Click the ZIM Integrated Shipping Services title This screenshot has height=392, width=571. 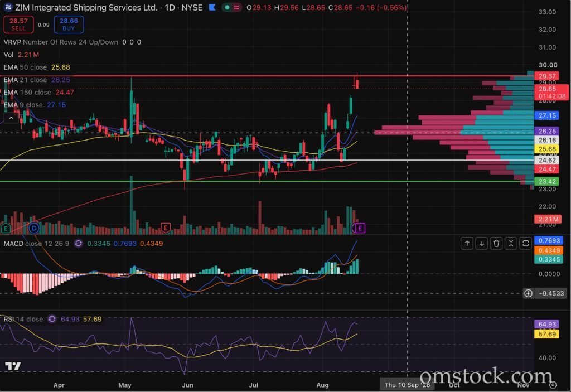click(86, 7)
